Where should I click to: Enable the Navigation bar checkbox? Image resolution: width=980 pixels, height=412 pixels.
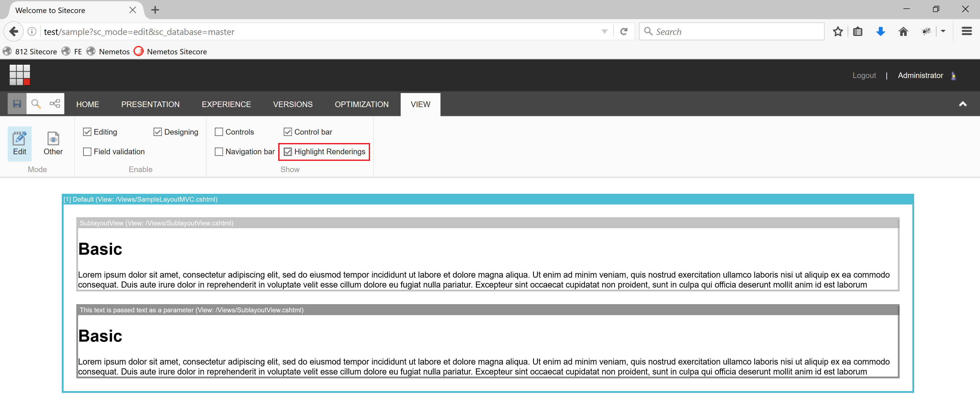point(219,152)
